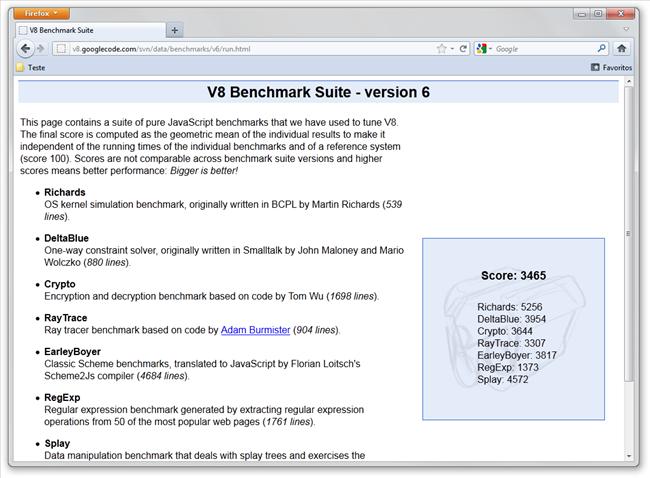Go forward with the forward arrow
This screenshot has height=478, width=650.
pos(41,49)
